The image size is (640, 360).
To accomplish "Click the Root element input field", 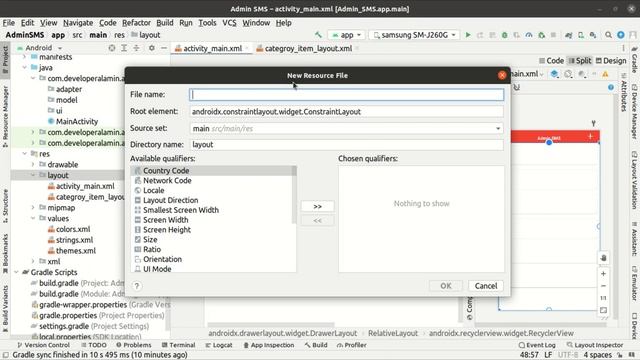I will point(347,112).
